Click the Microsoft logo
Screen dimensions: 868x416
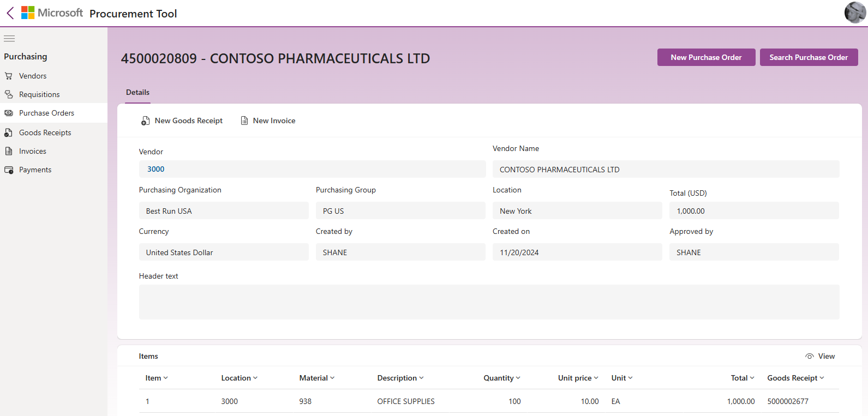point(52,13)
